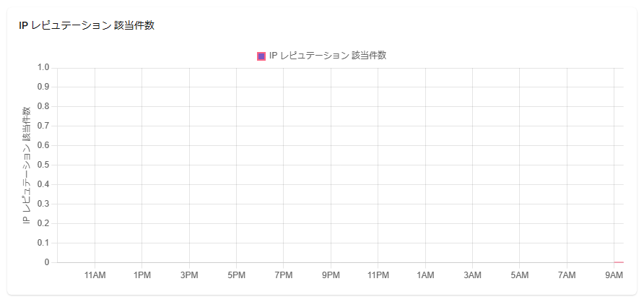The width and height of the screenshot is (644, 302).
Task: Click the legend color swatch for IP レピュテーション
Action: tap(261, 56)
